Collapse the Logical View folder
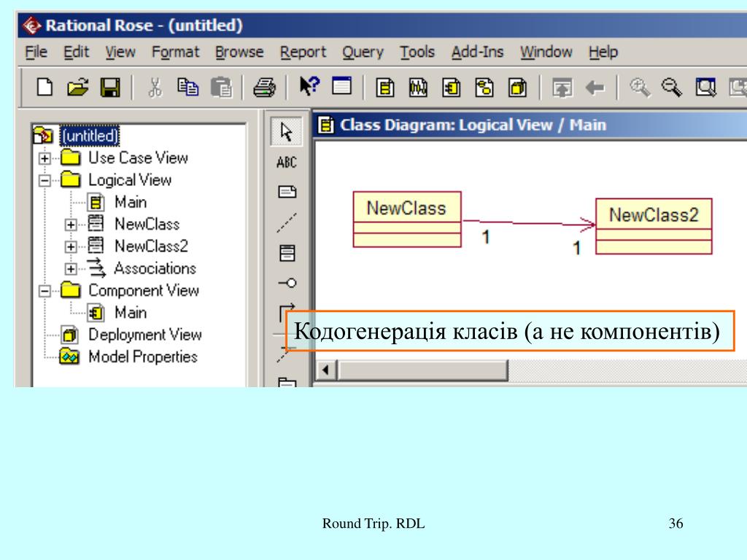Viewport: 747px width, 560px height. pyautogui.click(x=44, y=181)
